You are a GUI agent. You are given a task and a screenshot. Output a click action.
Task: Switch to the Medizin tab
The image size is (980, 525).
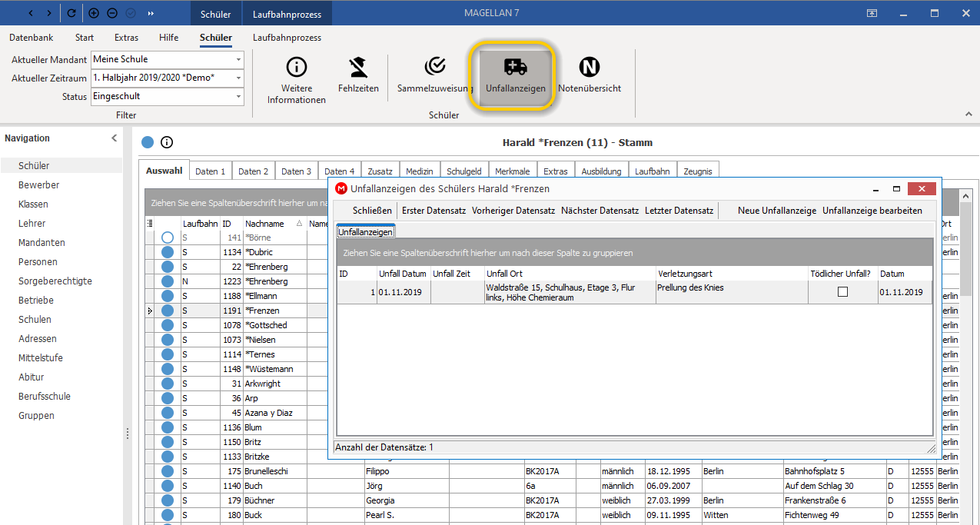coord(420,171)
